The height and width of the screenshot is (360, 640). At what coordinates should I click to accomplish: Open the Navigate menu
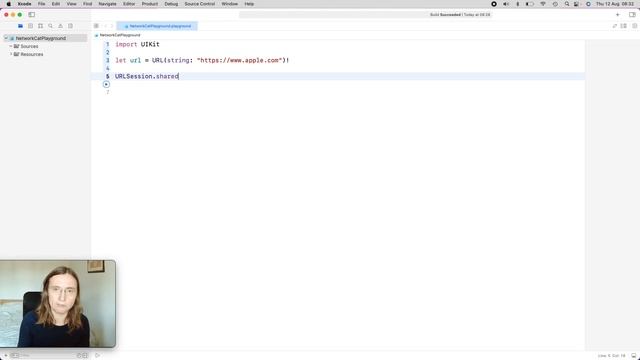coord(107,4)
